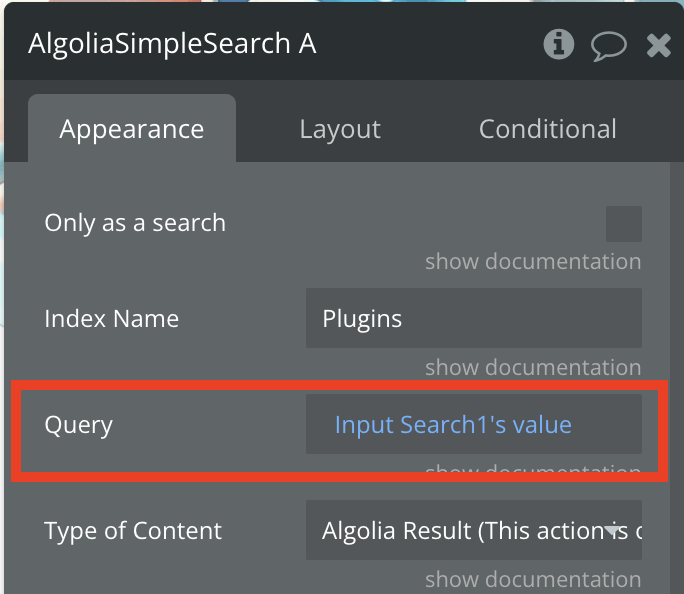Select the Appearance tab

point(132,129)
